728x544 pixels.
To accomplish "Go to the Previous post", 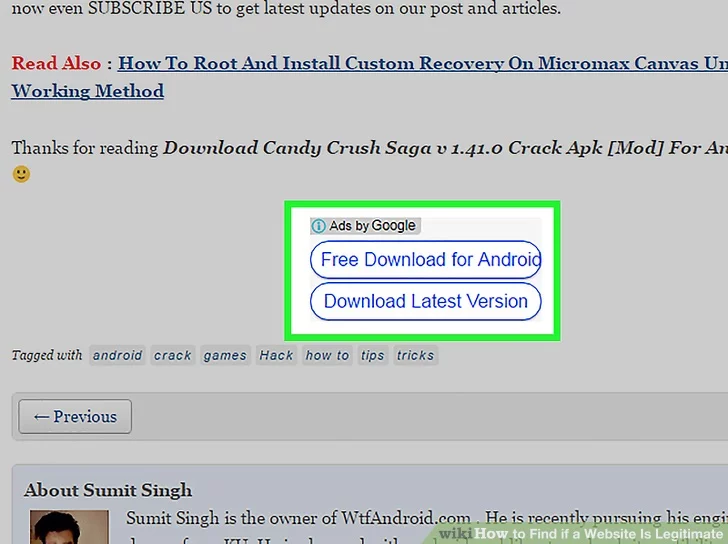I will pos(75,416).
